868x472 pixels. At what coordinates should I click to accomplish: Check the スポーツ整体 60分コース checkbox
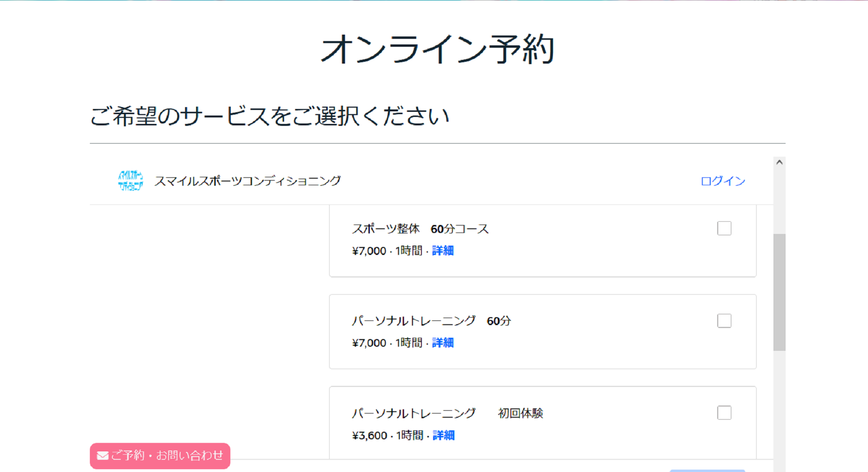[x=724, y=228]
